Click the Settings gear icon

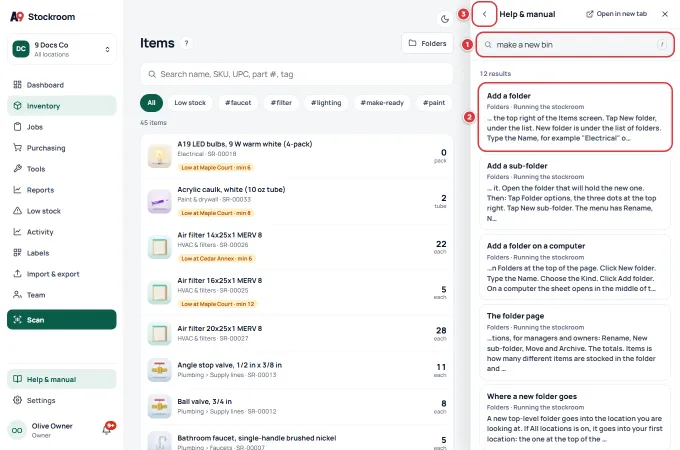(17, 400)
